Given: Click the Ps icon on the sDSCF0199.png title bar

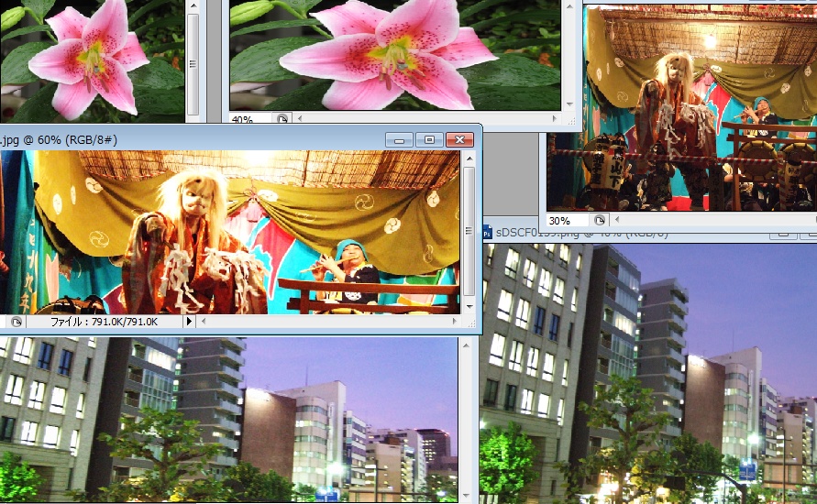Looking at the screenshot, I should [489, 233].
